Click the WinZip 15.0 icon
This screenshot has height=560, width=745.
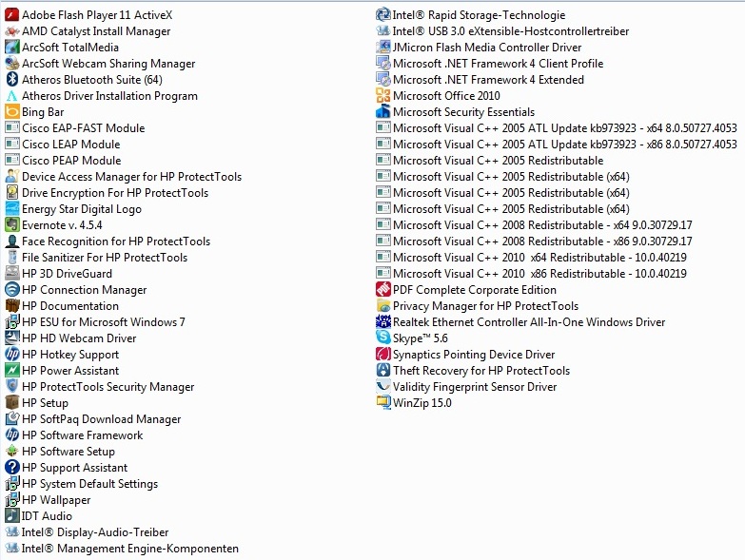tap(382, 403)
